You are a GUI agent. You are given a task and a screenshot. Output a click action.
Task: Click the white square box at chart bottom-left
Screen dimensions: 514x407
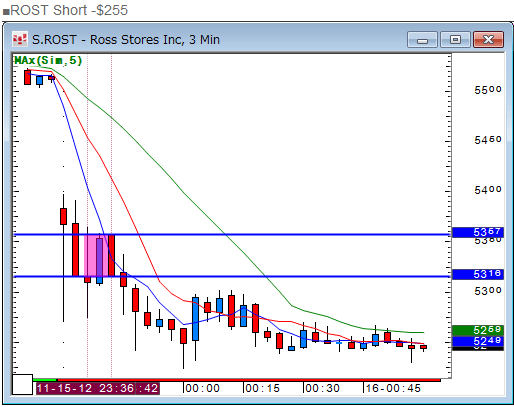tap(22, 384)
